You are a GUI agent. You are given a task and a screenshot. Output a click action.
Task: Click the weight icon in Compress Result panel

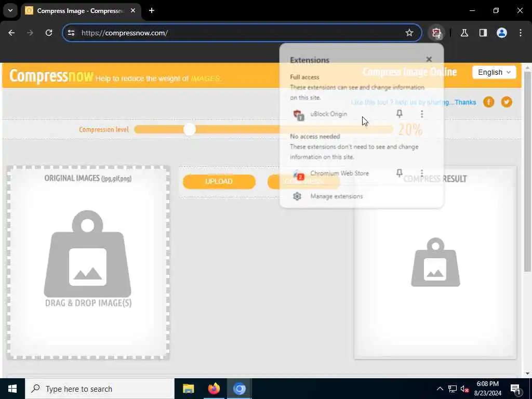click(x=435, y=262)
